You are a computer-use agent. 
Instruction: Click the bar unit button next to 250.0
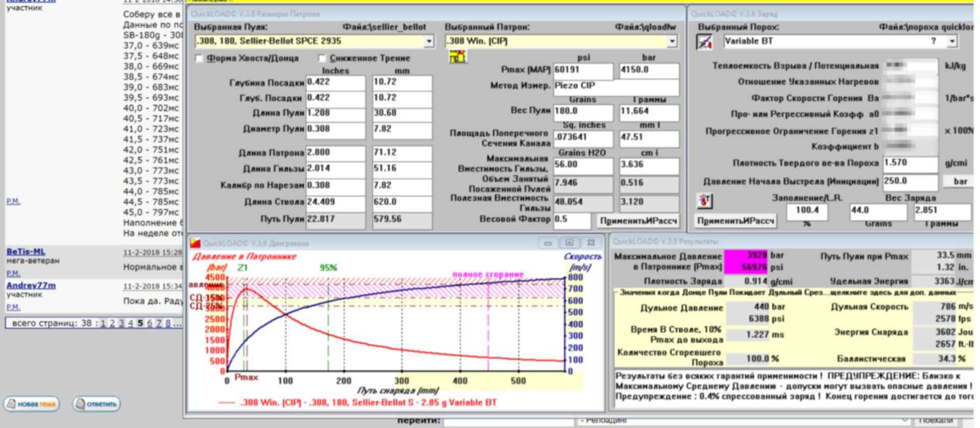[x=959, y=181]
